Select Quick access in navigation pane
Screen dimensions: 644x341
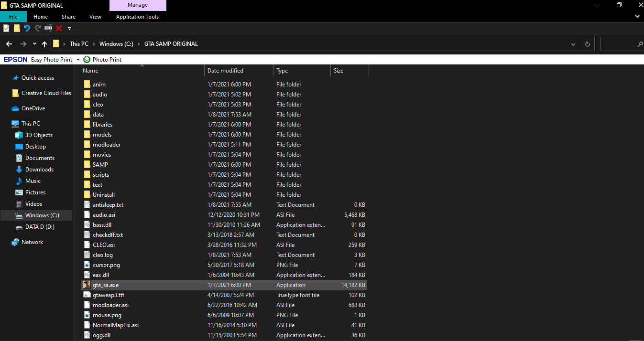(38, 78)
